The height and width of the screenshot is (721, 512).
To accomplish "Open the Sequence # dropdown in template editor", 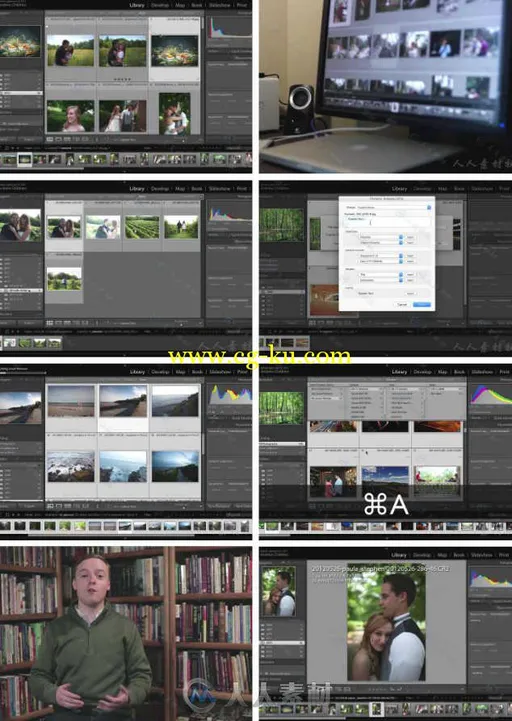I will pyautogui.click(x=381, y=256).
